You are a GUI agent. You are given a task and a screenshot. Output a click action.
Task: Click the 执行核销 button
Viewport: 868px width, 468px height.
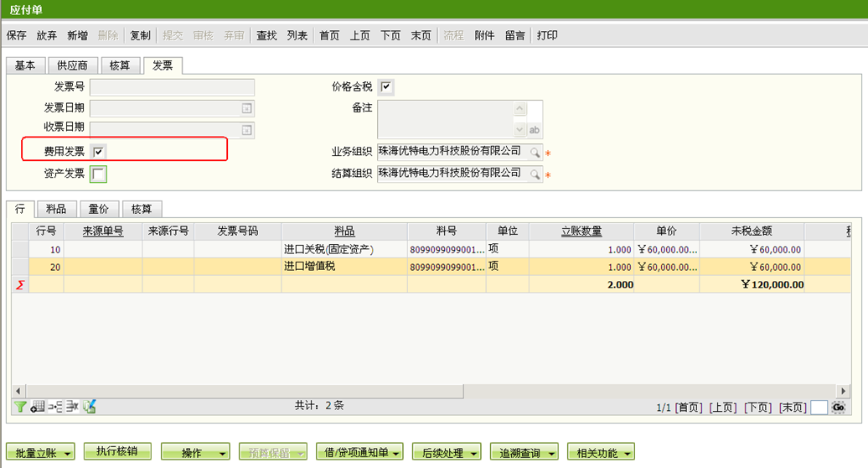[116, 451]
